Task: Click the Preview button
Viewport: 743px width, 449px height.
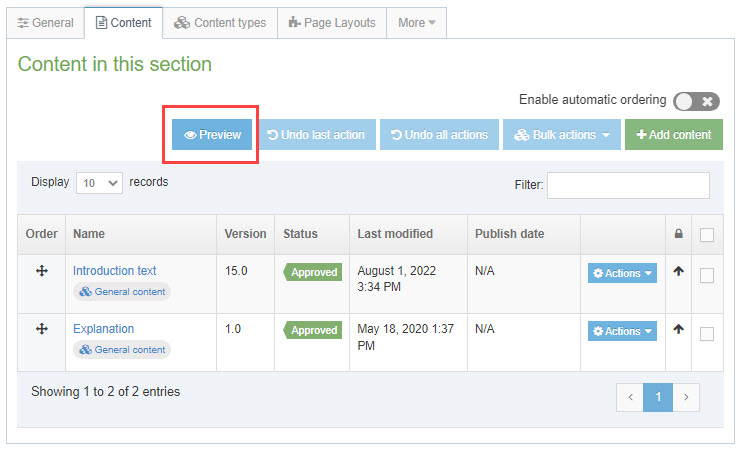Action: pyautogui.click(x=212, y=135)
